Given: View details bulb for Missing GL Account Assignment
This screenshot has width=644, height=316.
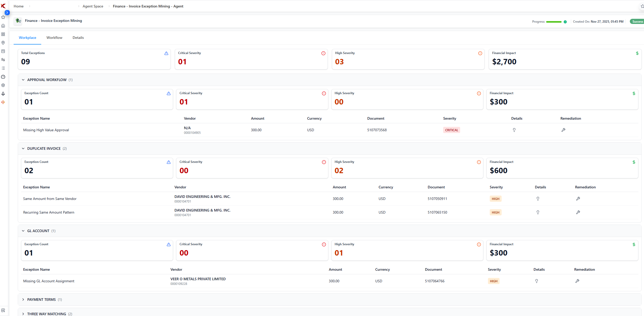Looking at the screenshot, I should [536, 281].
